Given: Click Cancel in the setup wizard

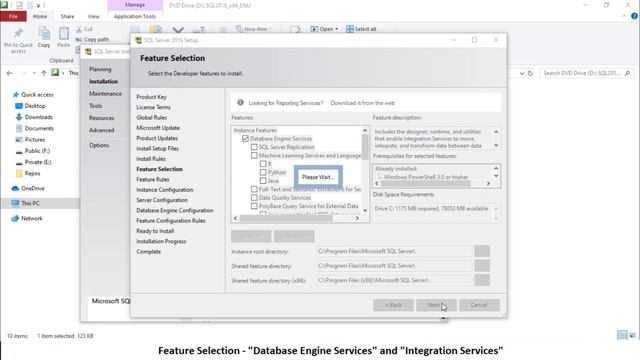Looking at the screenshot, I should [479, 305].
